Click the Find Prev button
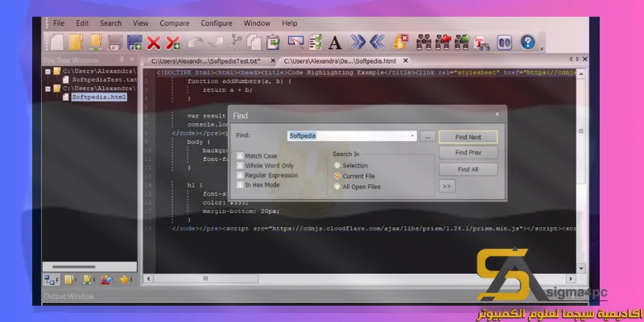 click(x=469, y=152)
